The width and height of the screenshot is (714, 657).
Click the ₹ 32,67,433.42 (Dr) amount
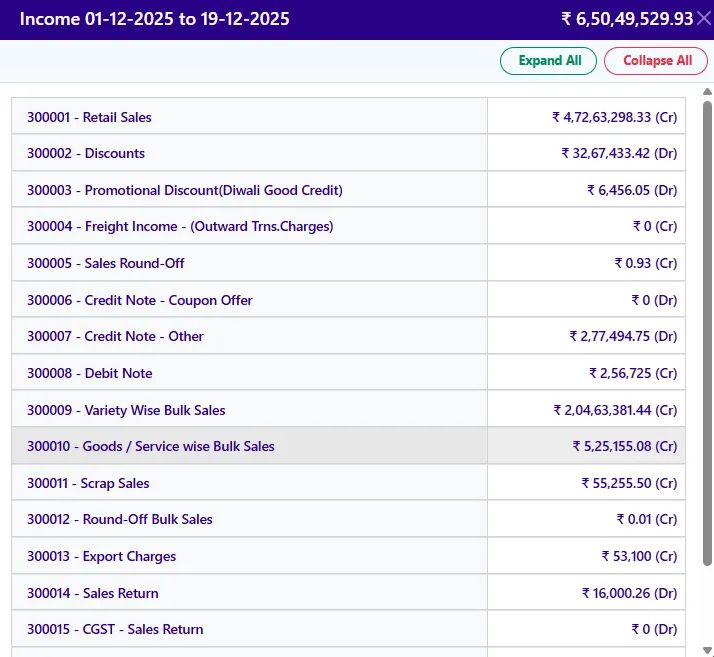[619, 153]
